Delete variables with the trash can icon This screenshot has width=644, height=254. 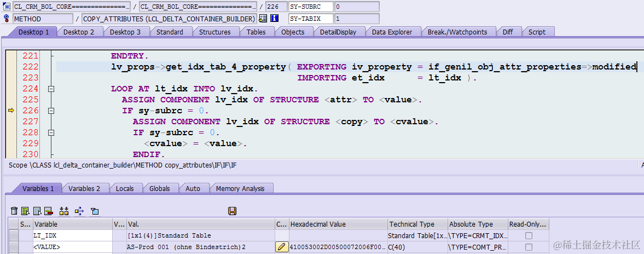tap(14, 211)
